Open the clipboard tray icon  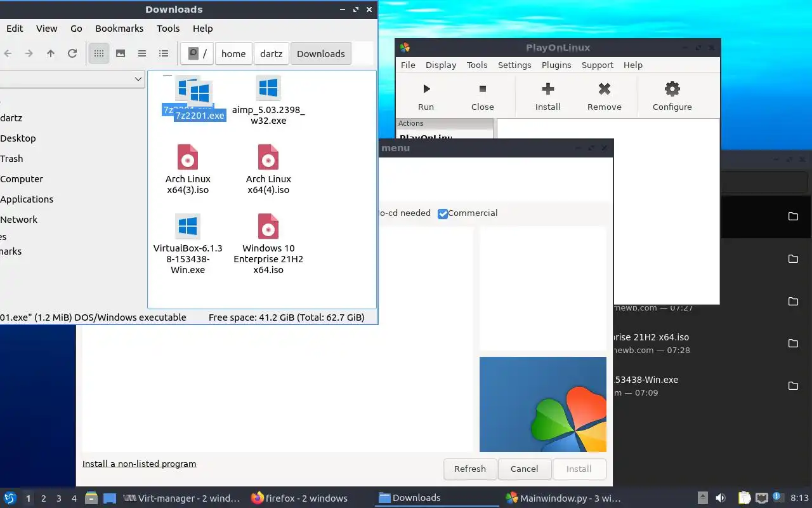[x=744, y=498]
